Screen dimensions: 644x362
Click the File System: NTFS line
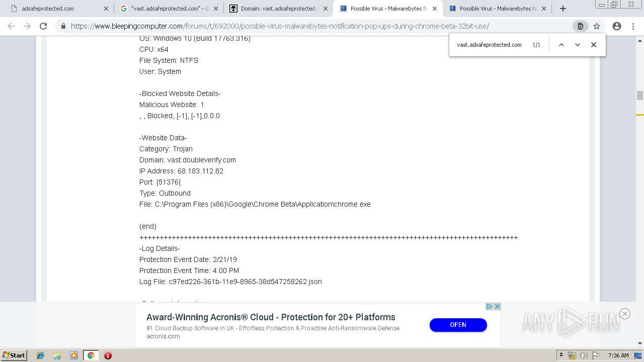click(x=169, y=60)
